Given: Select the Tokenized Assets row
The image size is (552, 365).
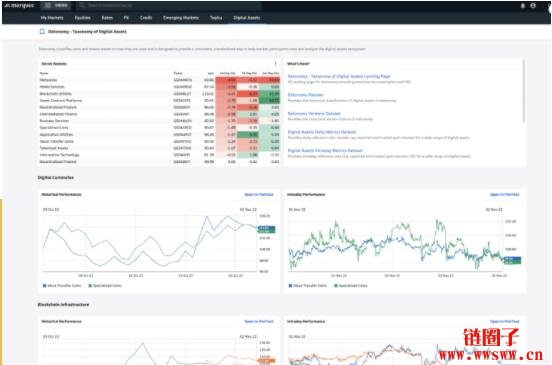Looking at the screenshot, I should point(159,148).
